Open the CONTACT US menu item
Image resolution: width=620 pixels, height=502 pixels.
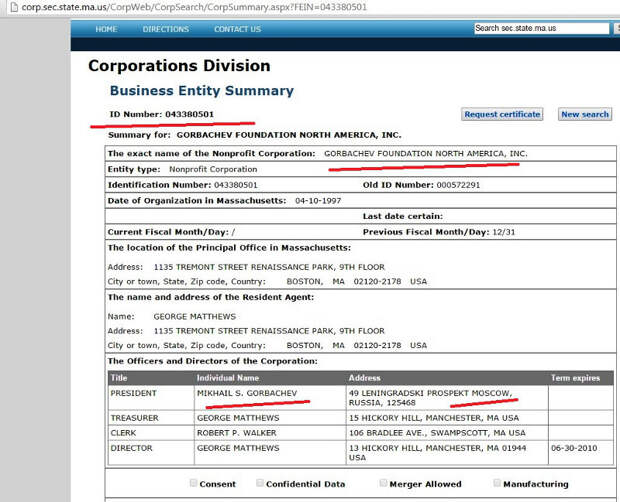pyautogui.click(x=237, y=29)
